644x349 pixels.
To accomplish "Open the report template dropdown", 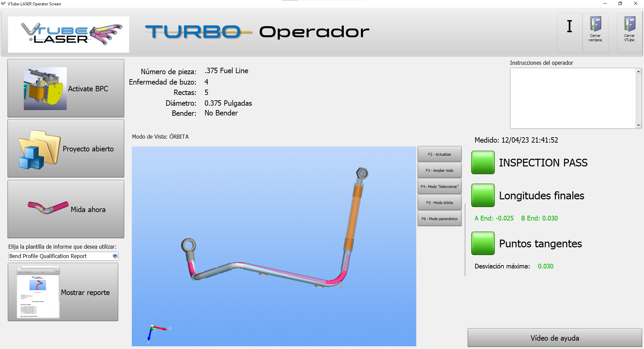I will click(63, 256).
